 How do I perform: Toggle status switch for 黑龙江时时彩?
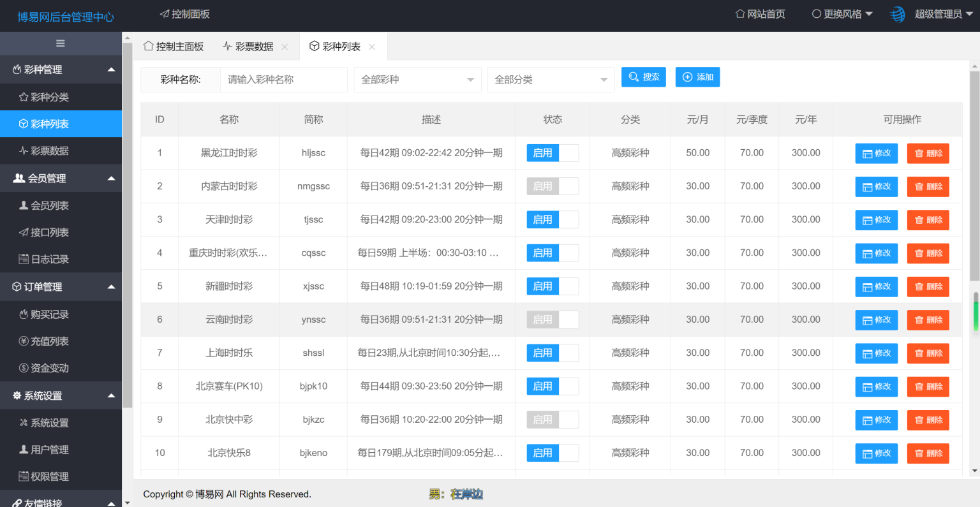coord(553,153)
